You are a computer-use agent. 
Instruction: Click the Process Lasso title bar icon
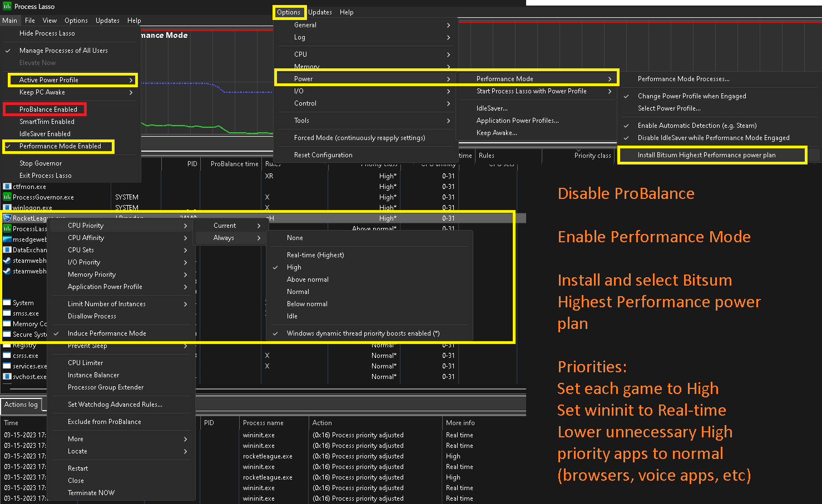pyautogui.click(x=7, y=7)
